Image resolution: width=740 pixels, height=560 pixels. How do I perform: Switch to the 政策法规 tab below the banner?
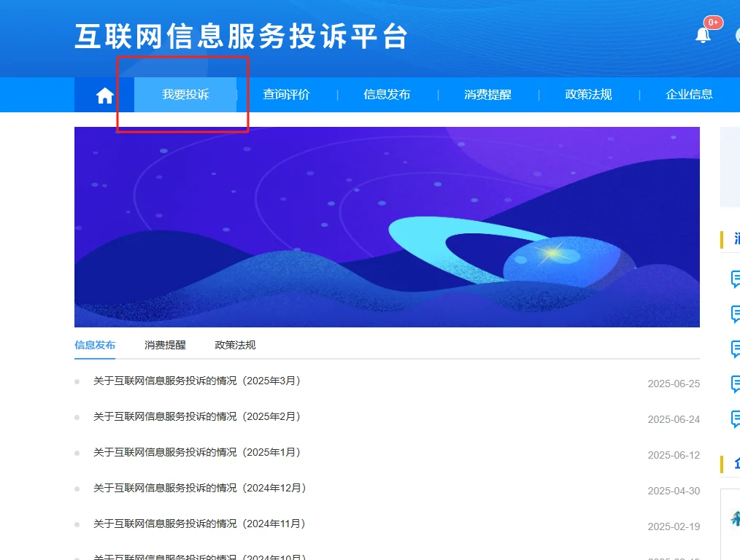pos(234,345)
